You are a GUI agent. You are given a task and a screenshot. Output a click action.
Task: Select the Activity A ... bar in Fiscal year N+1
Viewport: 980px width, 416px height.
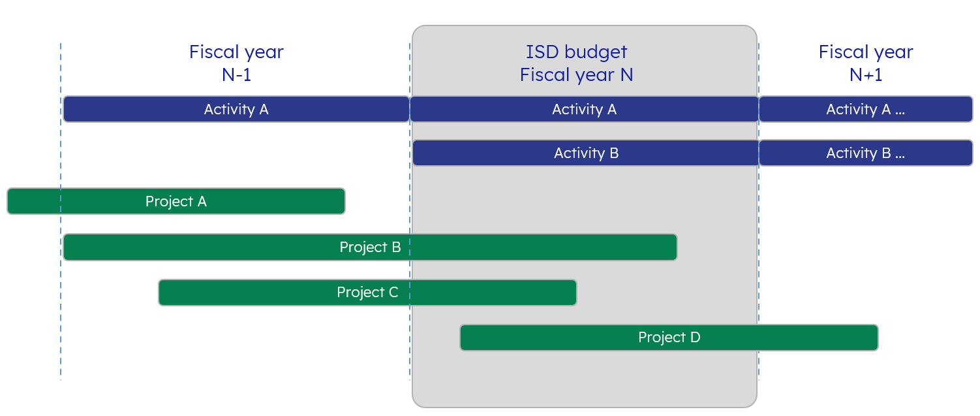click(866, 109)
